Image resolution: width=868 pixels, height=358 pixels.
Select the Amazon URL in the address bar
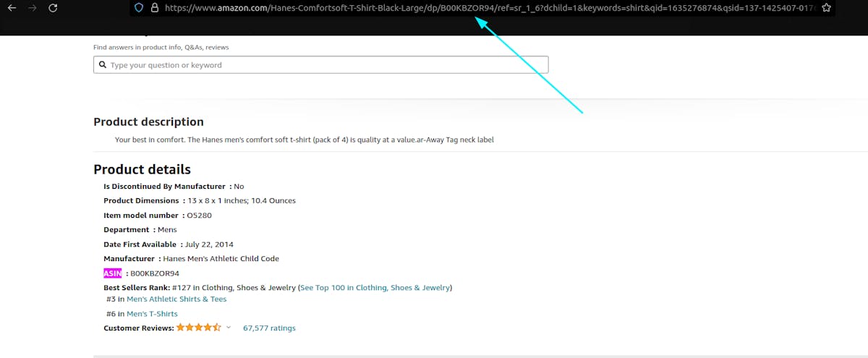point(490,8)
